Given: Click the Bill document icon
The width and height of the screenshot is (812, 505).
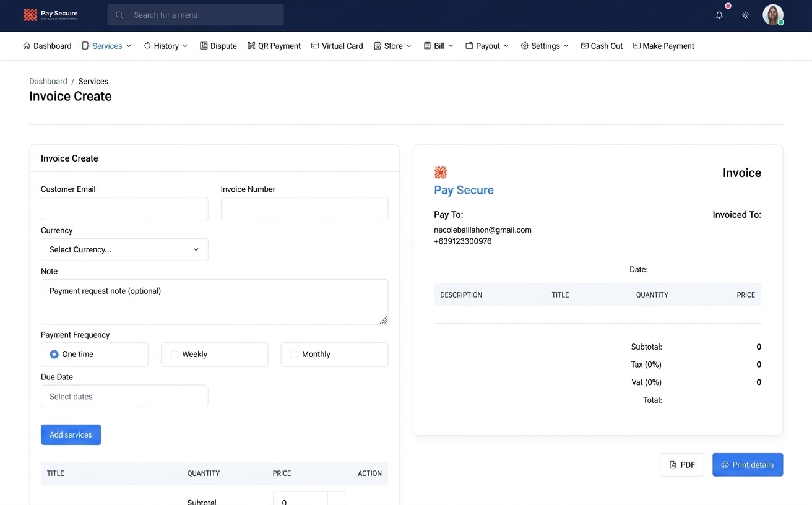Looking at the screenshot, I should pos(427,46).
